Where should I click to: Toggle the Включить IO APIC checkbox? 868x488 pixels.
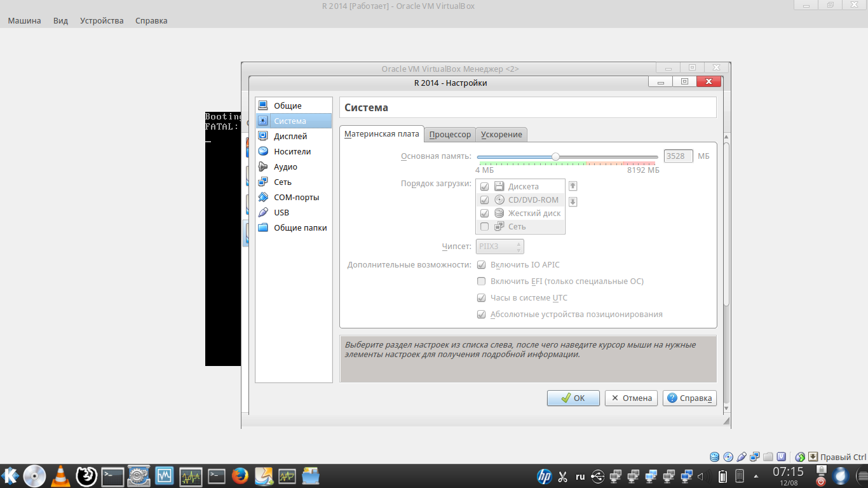pos(482,265)
